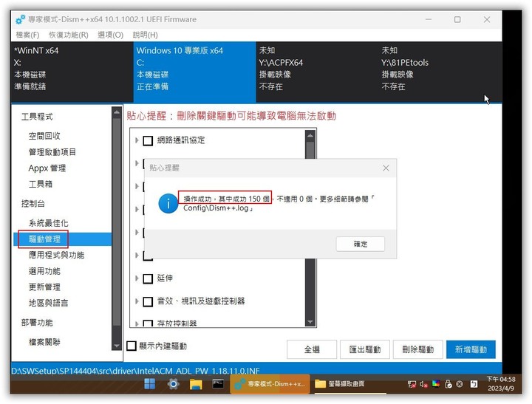Click the circled X tray icon
532x404 pixels.
pos(460,384)
